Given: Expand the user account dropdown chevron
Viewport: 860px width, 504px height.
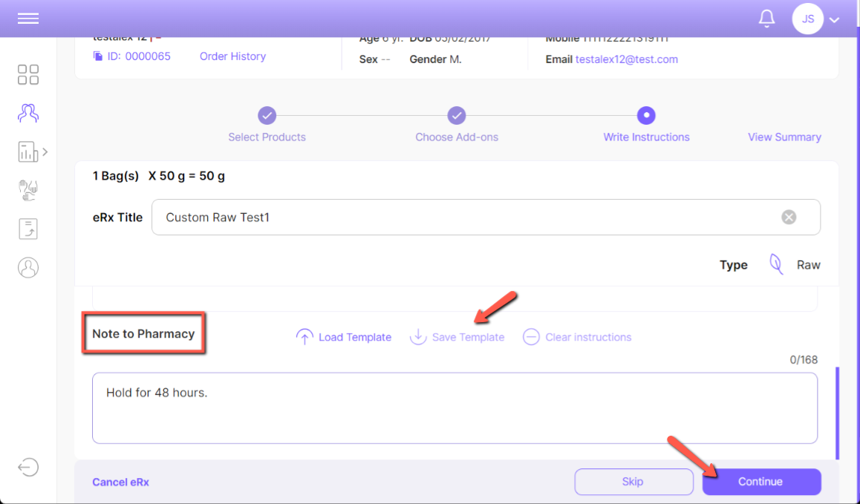Looking at the screenshot, I should [835, 20].
